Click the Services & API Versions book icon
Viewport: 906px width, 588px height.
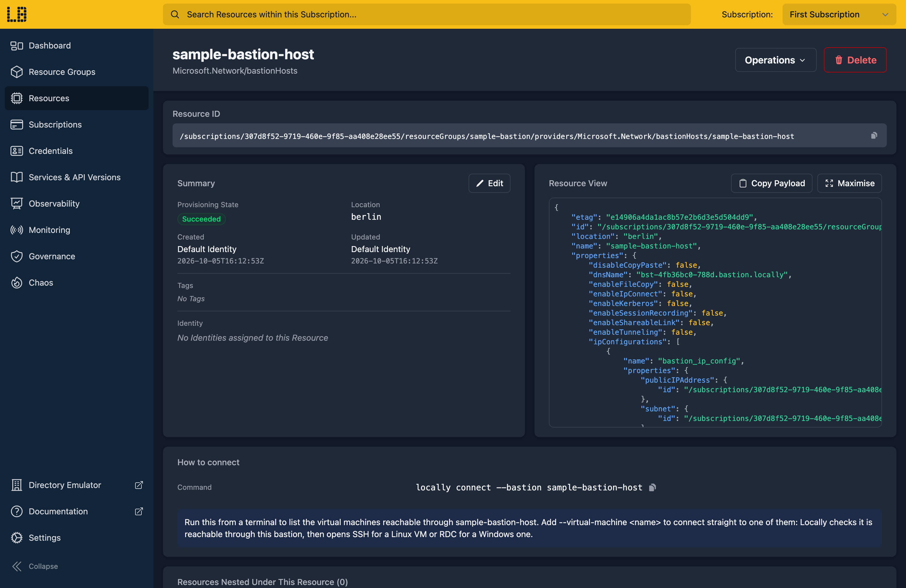point(17,177)
